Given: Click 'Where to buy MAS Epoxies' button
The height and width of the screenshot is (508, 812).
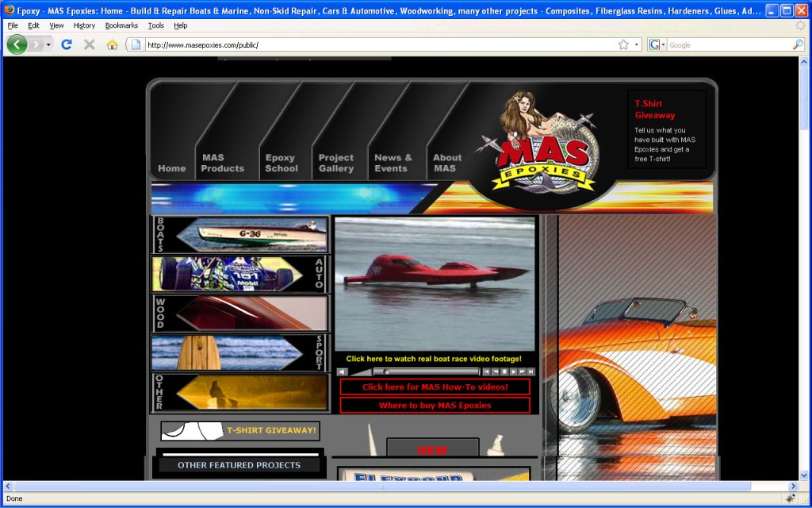Looking at the screenshot, I should tap(435, 406).
